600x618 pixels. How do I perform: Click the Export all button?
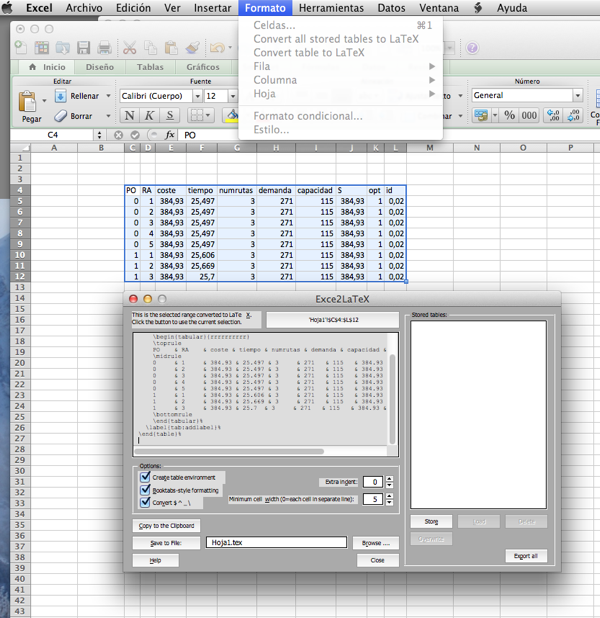click(526, 556)
